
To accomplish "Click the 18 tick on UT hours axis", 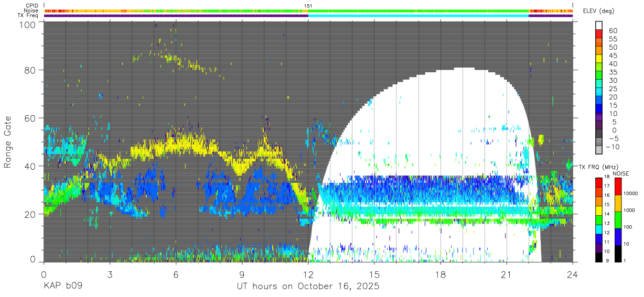I will coord(441,274).
